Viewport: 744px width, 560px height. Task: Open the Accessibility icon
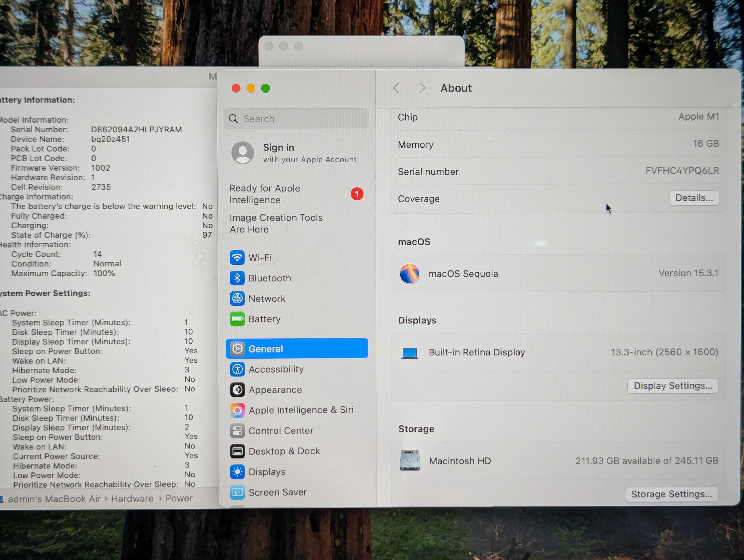(x=237, y=369)
